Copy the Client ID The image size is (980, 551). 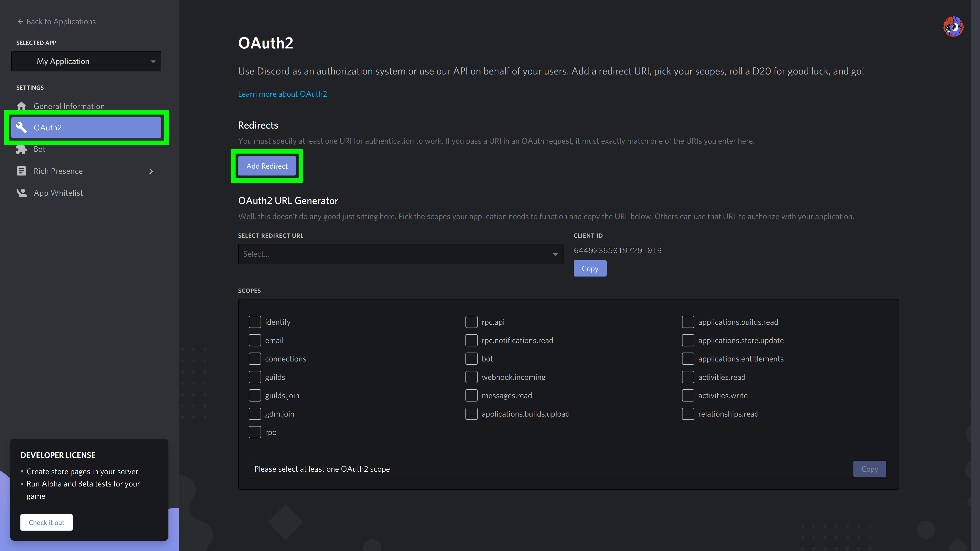coord(590,268)
